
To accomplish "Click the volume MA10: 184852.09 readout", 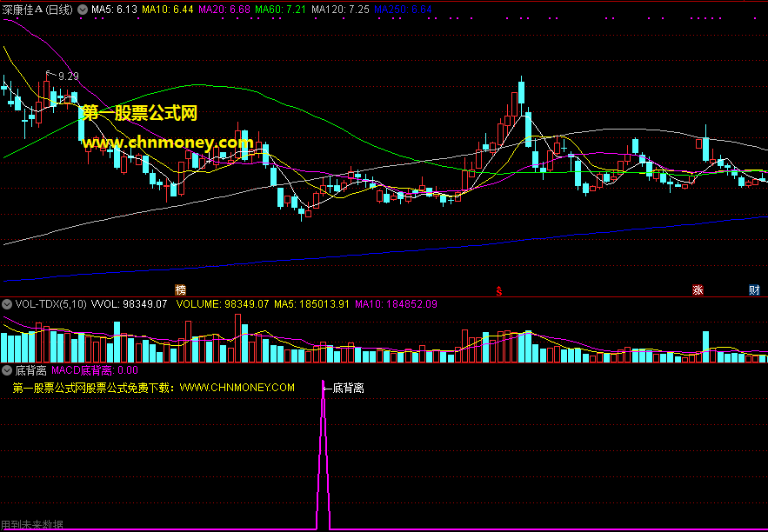I will tap(396, 304).
